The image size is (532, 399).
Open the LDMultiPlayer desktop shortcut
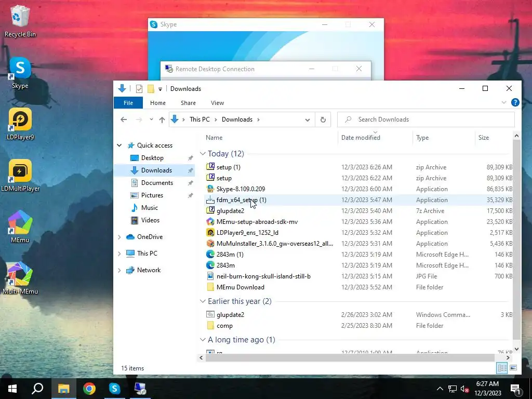pos(20,176)
